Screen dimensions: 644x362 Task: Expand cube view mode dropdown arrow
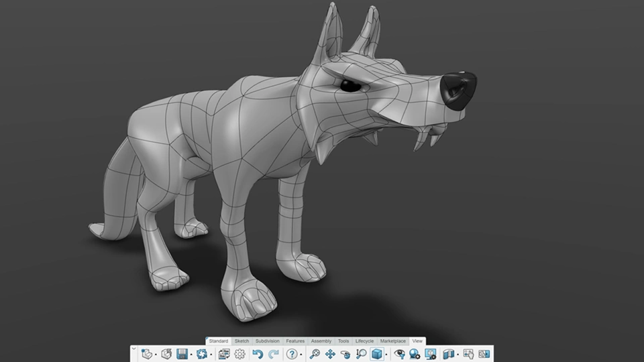click(x=386, y=355)
